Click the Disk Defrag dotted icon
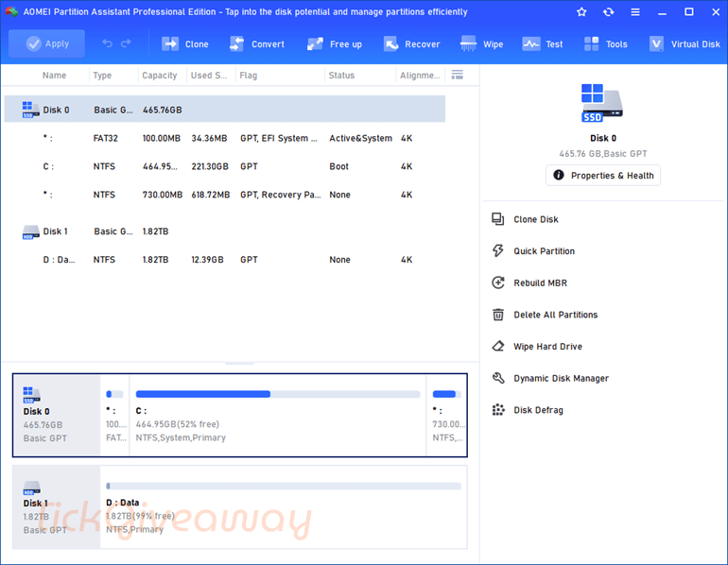The width and height of the screenshot is (728, 565). point(497,410)
